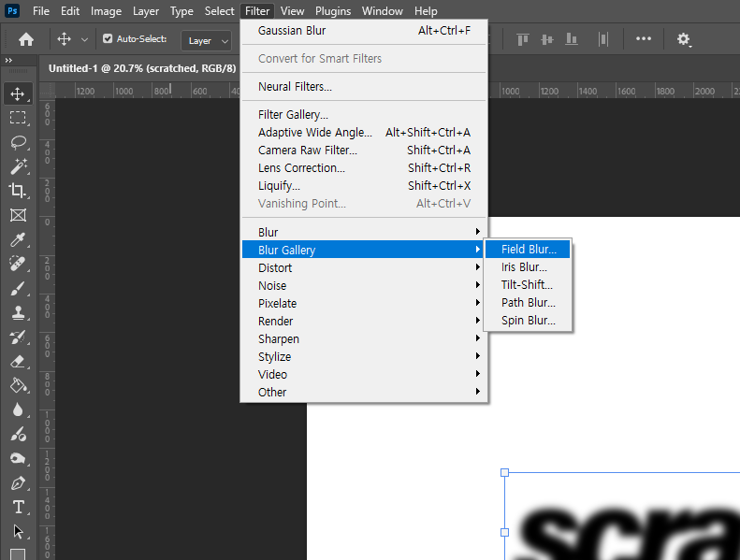Viewport: 740px width, 560px height.
Task: Choose Tilt-Shift from submenu
Action: (x=528, y=285)
